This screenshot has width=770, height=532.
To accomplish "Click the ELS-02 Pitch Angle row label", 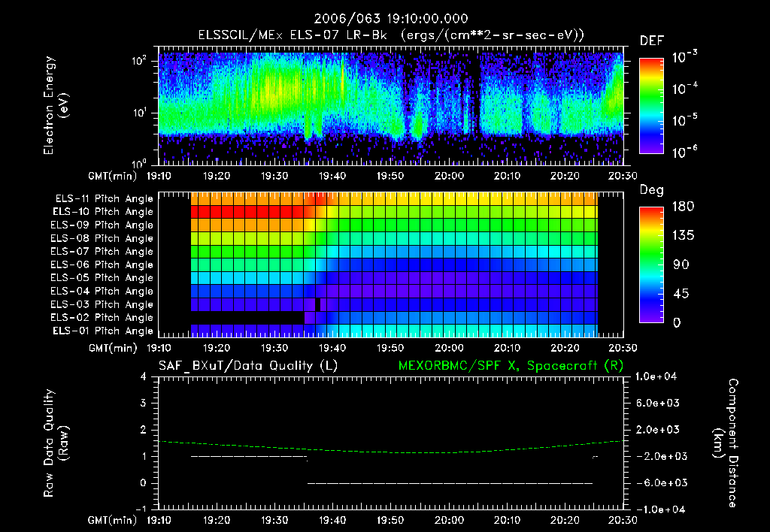I will point(102,318).
